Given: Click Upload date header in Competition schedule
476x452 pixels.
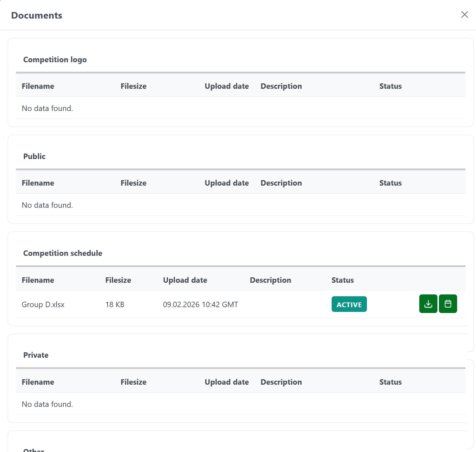Looking at the screenshot, I should point(185,280).
